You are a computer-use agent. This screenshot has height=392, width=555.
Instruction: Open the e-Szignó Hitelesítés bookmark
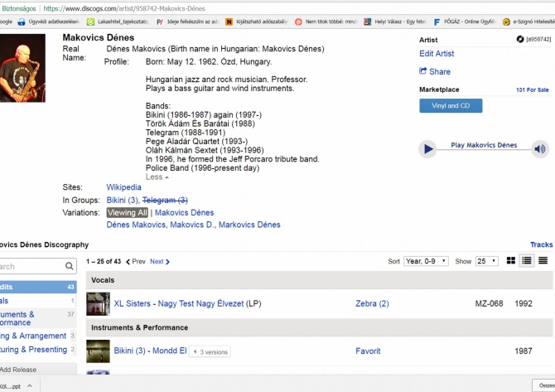pyautogui.click(x=528, y=22)
